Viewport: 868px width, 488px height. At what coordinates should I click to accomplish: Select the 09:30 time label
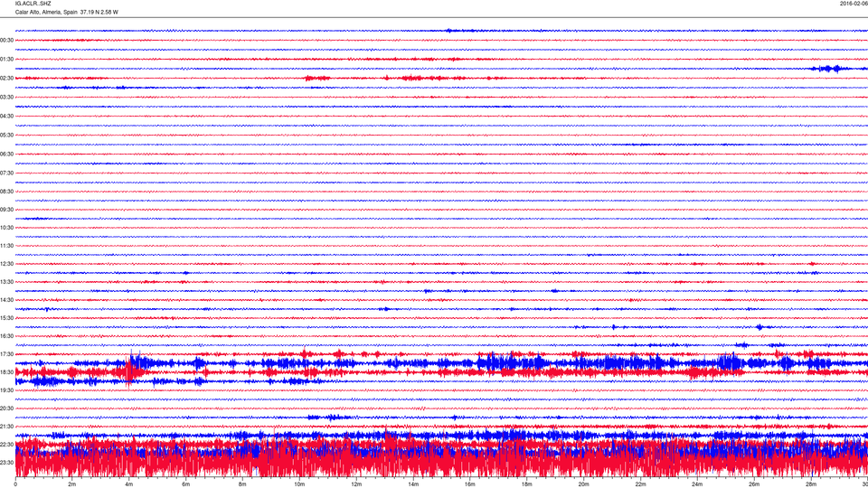[x=6, y=210]
